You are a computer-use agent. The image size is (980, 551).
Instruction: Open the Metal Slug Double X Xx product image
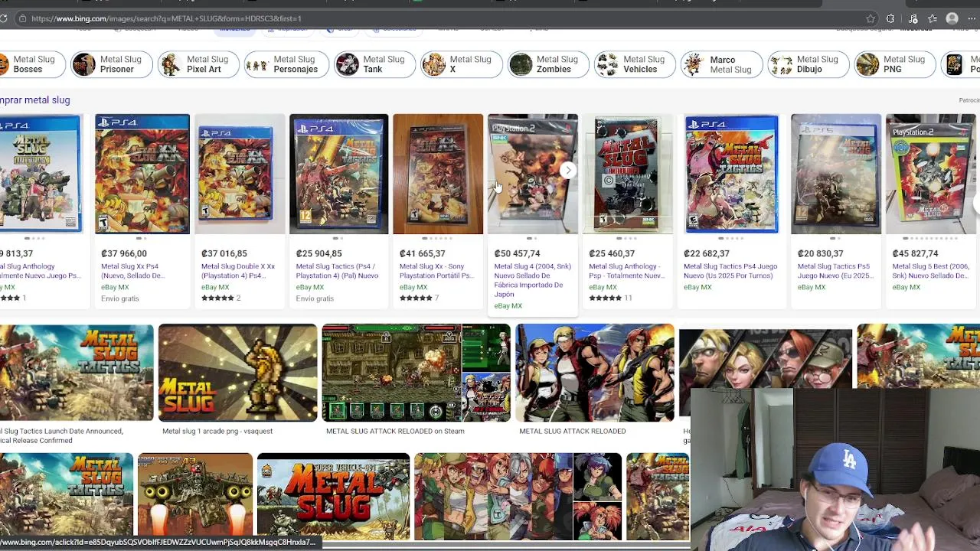pyautogui.click(x=240, y=174)
